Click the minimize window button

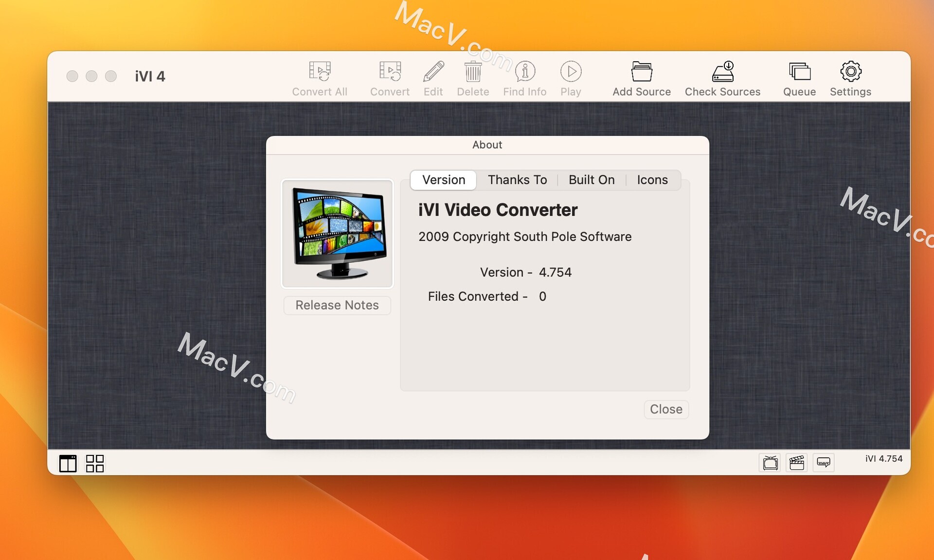click(91, 76)
